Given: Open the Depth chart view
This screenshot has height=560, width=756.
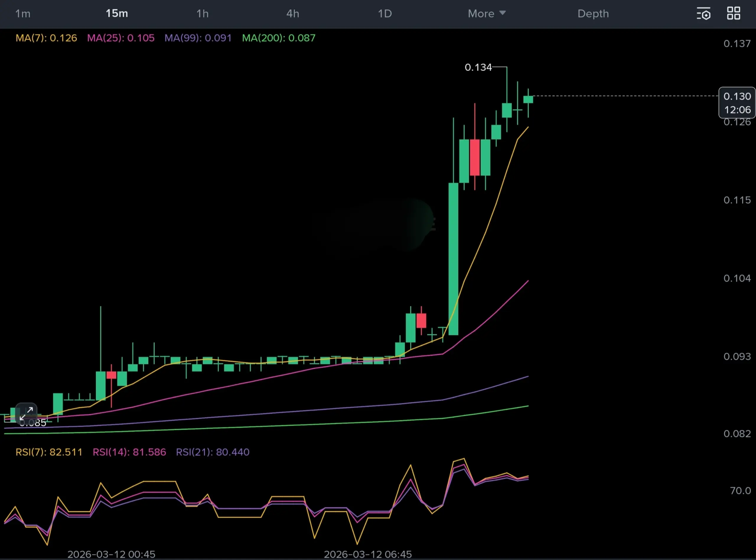Looking at the screenshot, I should point(593,14).
